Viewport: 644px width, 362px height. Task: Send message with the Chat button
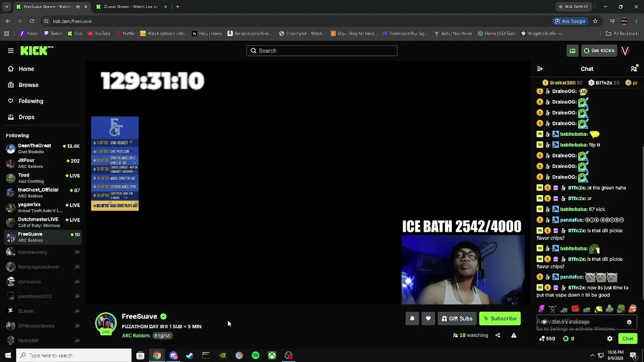point(627,339)
